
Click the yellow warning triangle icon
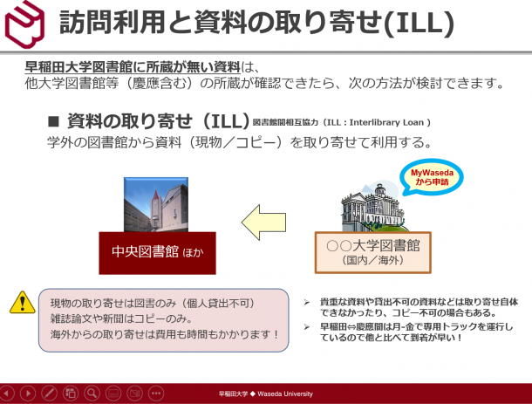(23, 302)
